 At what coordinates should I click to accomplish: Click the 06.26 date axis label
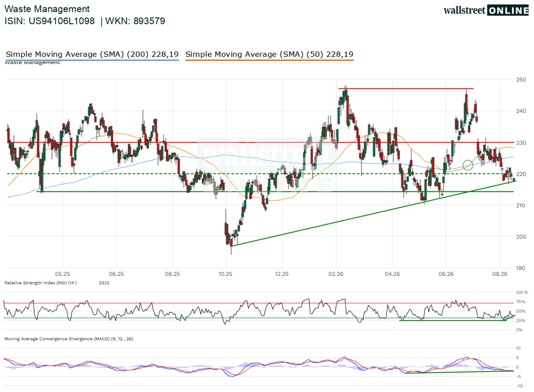[446, 273]
